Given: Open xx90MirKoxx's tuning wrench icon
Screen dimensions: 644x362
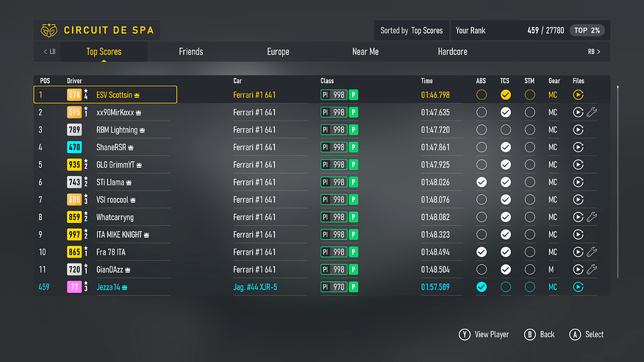Looking at the screenshot, I should coord(591,112).
